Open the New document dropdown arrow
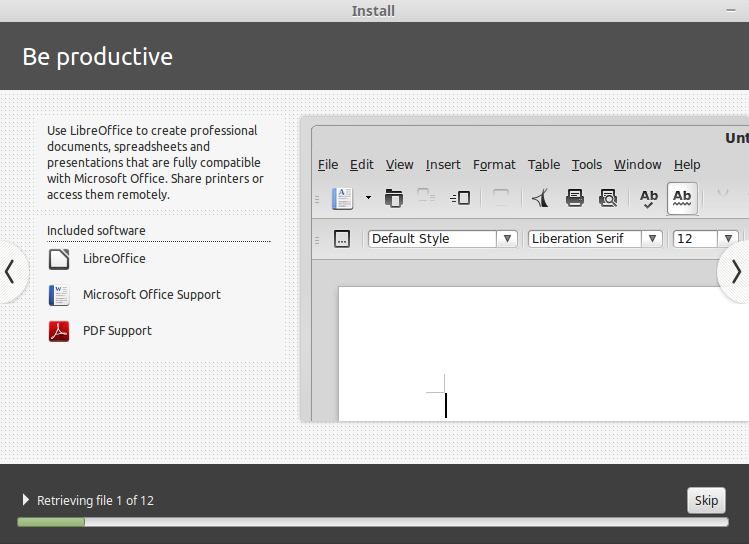Viewport: 749px width, 544px height. pyautogui.click(x=368, y=198)
